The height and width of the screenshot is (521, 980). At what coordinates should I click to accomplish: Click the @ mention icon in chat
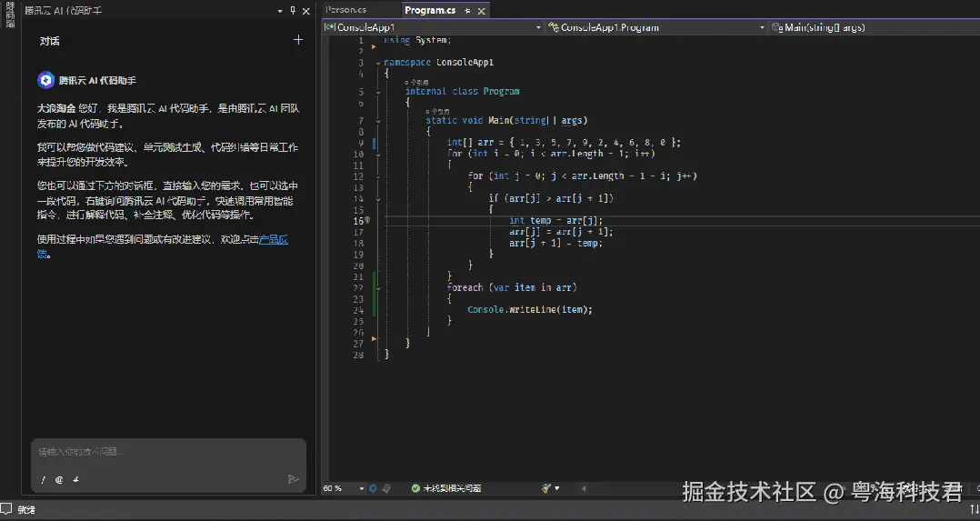[x=59, y=480]
